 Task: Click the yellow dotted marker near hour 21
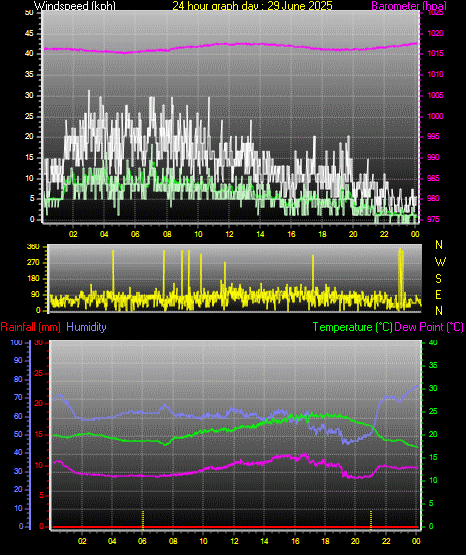(371, 520)
